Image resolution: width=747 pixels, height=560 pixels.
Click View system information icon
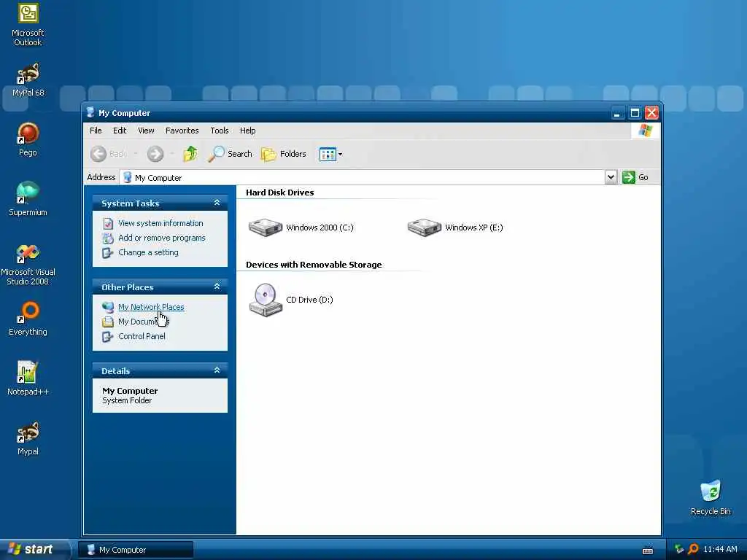tap(108, 223)
